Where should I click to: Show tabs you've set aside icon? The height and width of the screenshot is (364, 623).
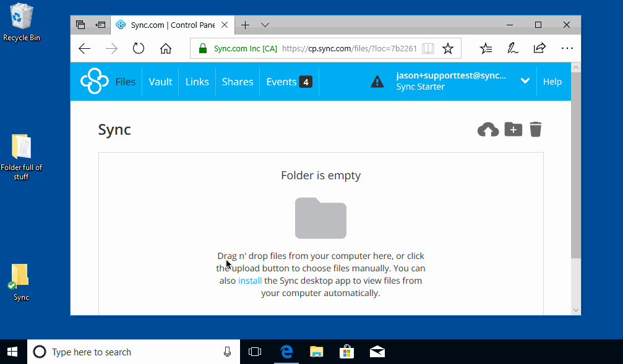tap(80, 25)
